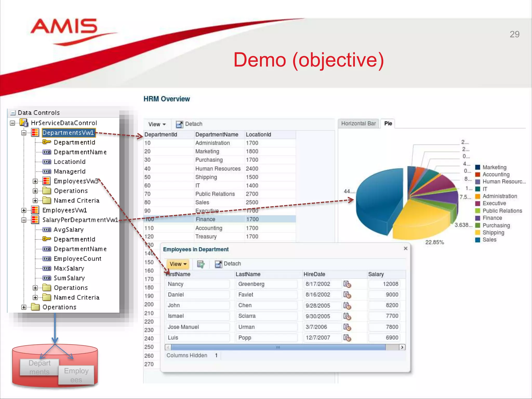Expand the EmployeesVw1 node
Screen dimensions: 532x399
coord(24,210)
